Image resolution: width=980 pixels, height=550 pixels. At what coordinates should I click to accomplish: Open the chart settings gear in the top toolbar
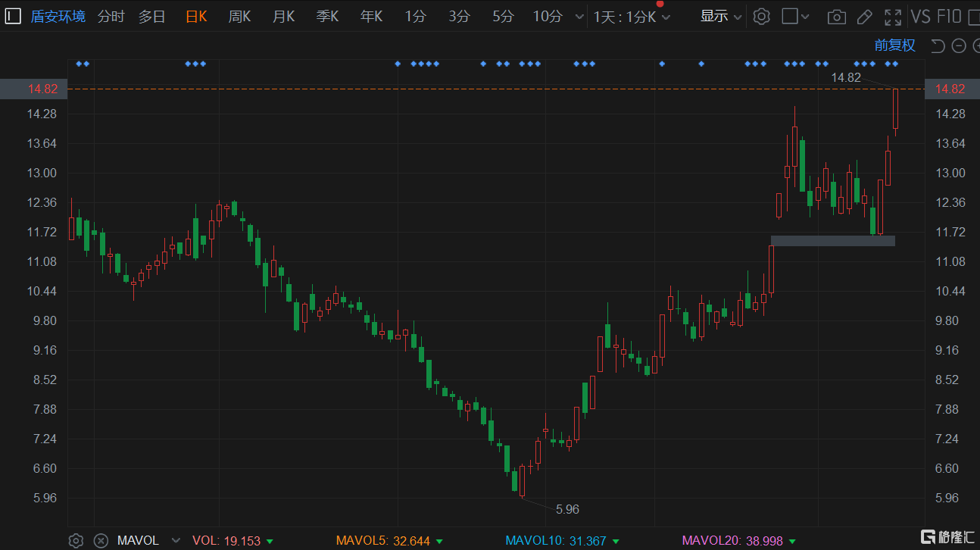pyautogui.click(x=761, y=16)
